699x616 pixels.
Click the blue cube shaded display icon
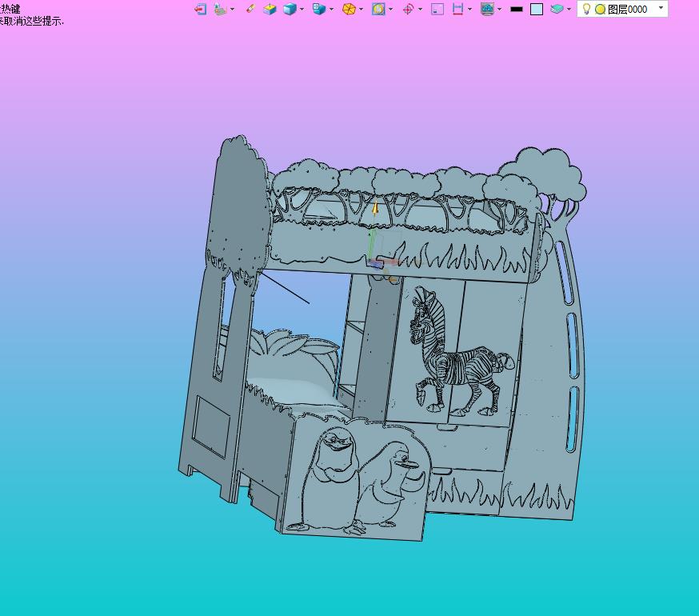coord(290,10)
